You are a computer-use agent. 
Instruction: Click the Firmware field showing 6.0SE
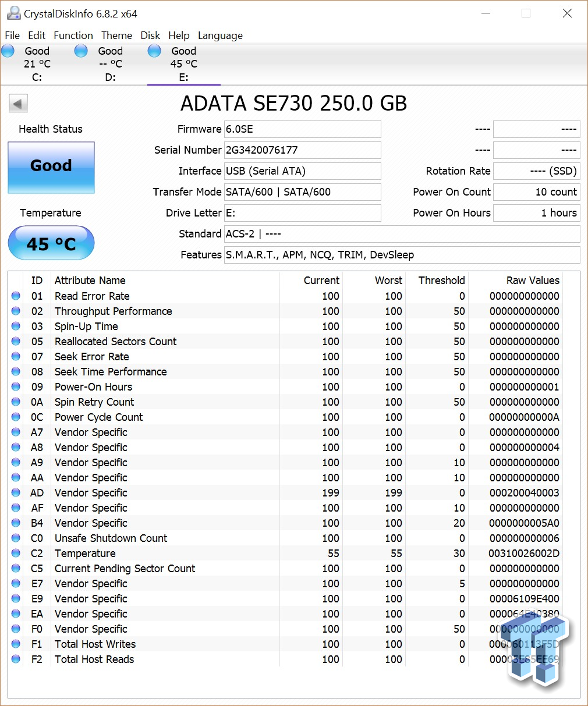(x=303, y=129)
